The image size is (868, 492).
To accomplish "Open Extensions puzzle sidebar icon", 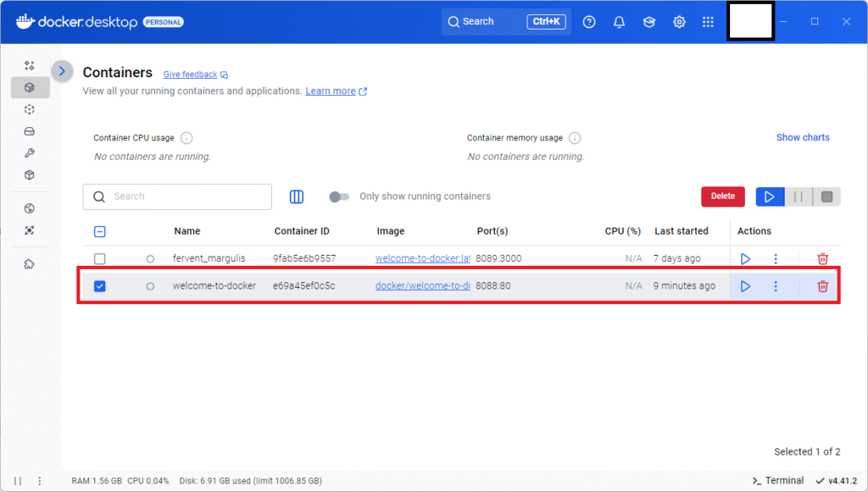I will click(30, 264).
